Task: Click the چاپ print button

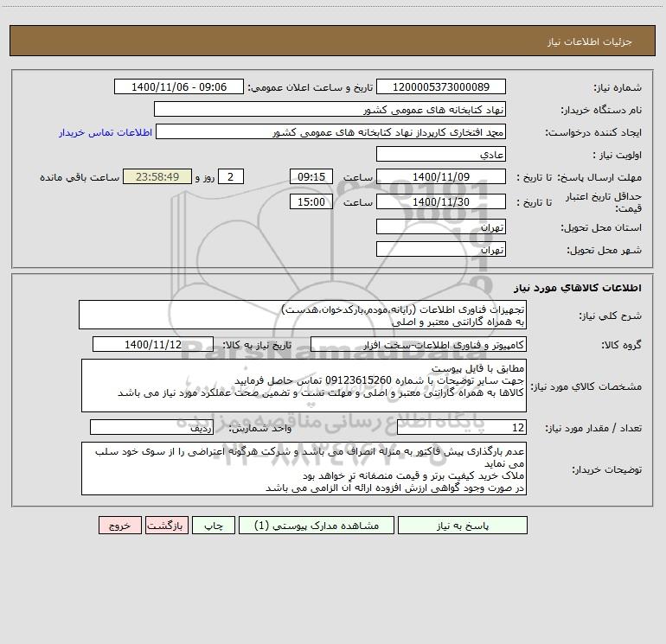Action: pos(214,525)
